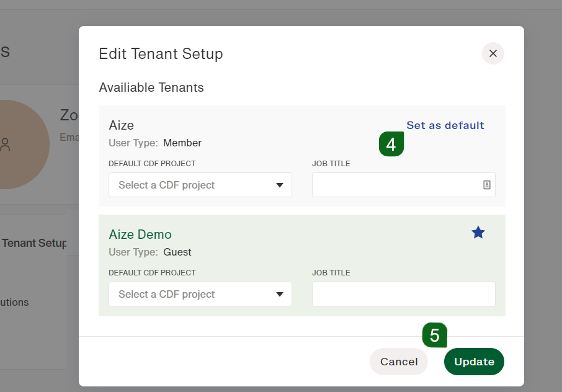The image size is (562, 392).
Task: Open Aize Default CDF Project dropdown
Action: [x=200, y=185]
